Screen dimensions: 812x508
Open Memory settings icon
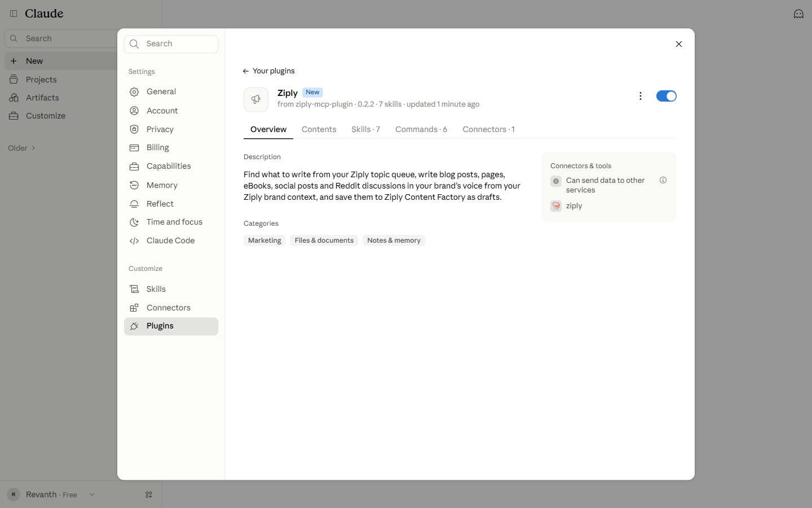pos(134,185)
